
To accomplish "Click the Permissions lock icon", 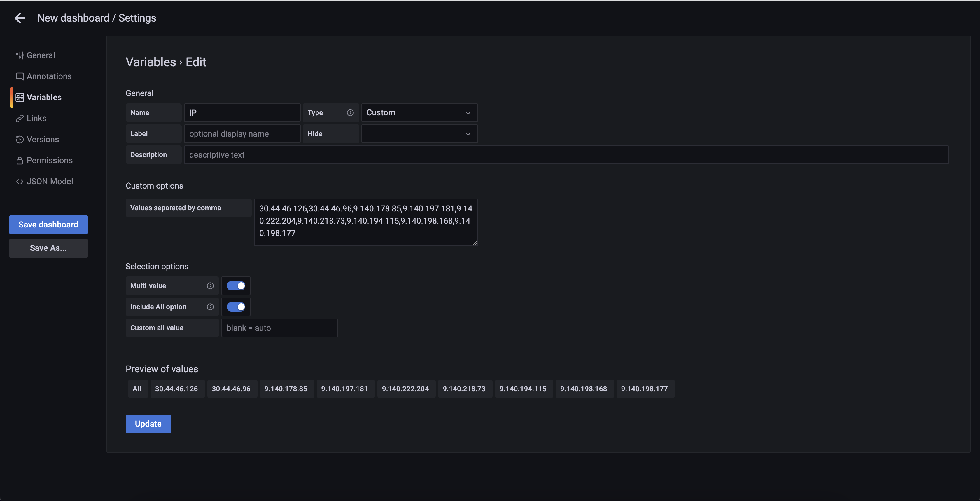I will 20,160.
